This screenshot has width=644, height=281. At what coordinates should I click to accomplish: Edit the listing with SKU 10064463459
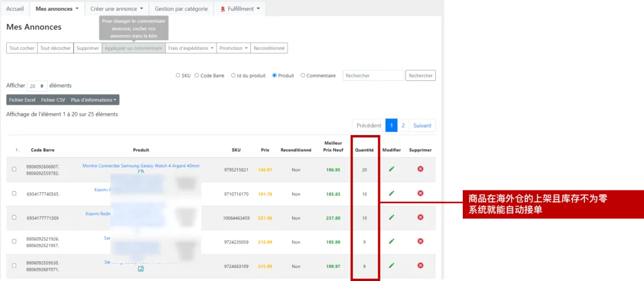[x=391, y=217]
